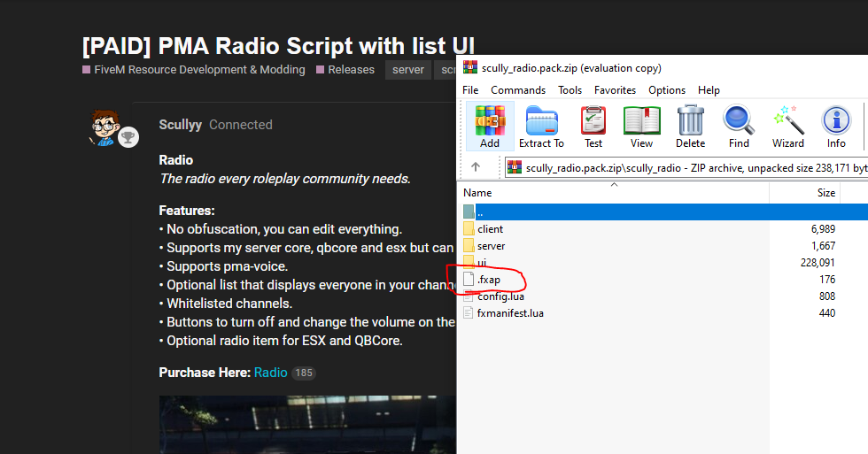Viewport: 868px width, 454px height.
Task: Go up one folder level arrow
Action: pos(476,166)
